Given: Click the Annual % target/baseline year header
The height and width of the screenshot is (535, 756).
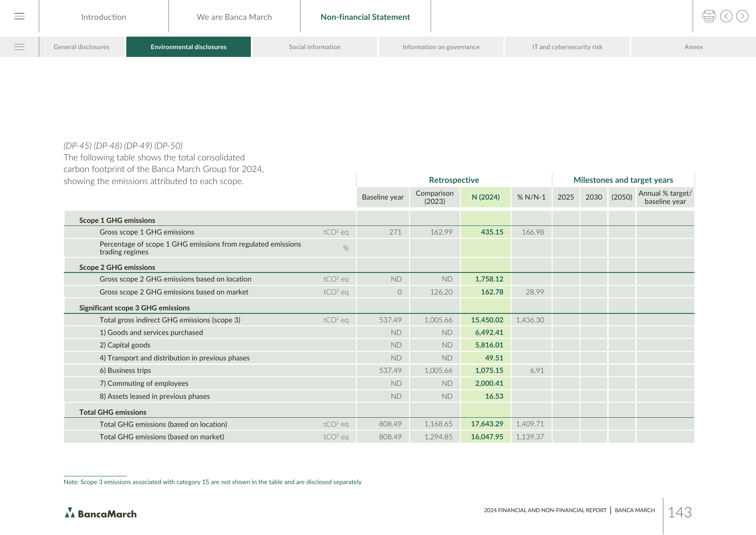Looking at the screenshot, I should [665, 197].
